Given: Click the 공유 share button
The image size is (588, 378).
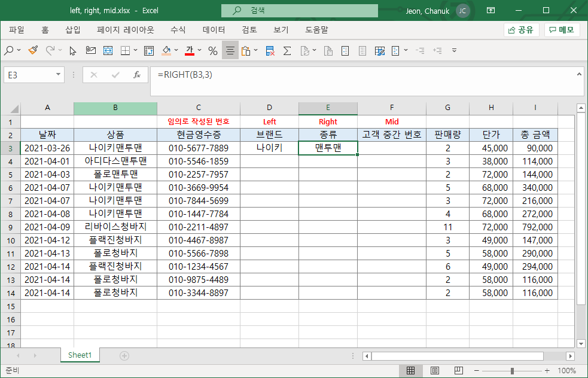Looking at the screenshot, I should pyautogui.click(x=521, y=30).
